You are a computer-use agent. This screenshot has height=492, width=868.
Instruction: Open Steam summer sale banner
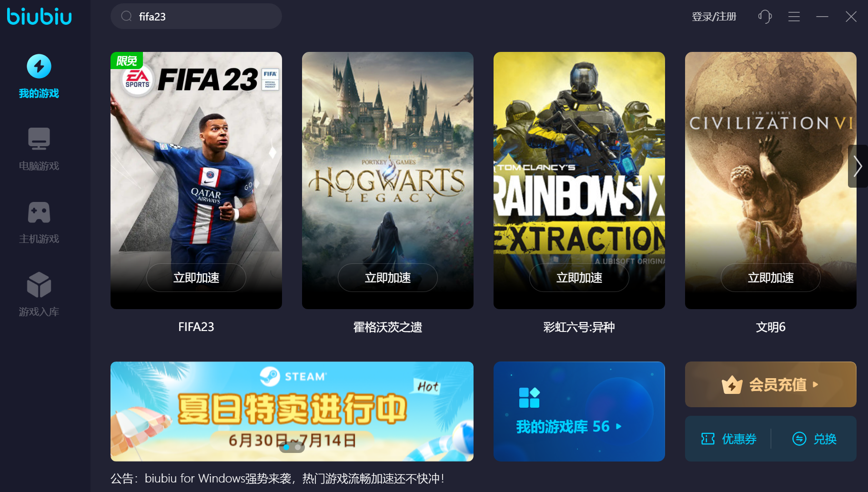[292, 412]
